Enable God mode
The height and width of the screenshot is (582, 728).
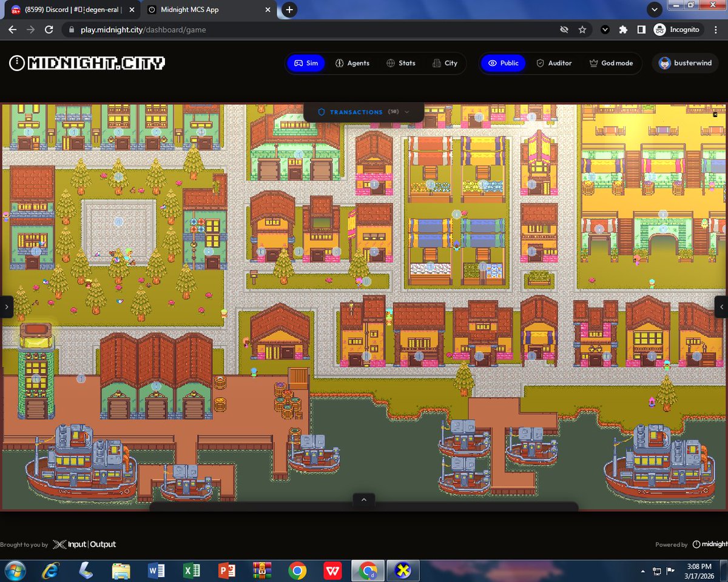[611, 63]
